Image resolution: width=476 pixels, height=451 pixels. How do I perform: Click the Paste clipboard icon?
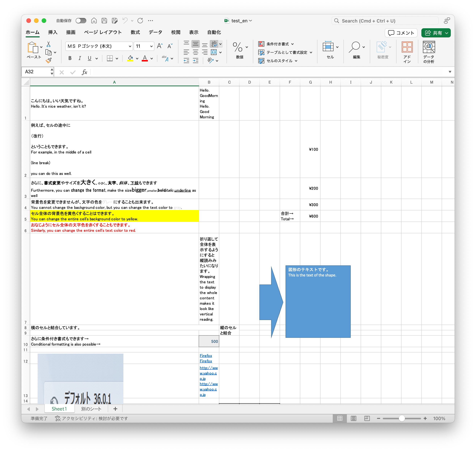coord(33,48)
